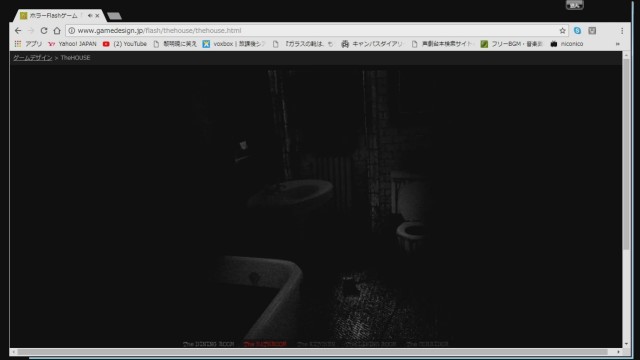Open the niconico bookmark
The width and height of the screenshot is (640, 360).
[x=567, y=44]
